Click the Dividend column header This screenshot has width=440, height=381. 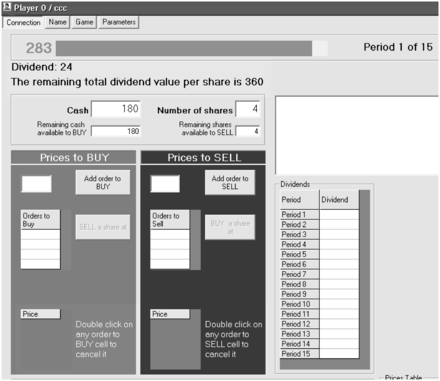click(x=339, y=200)
